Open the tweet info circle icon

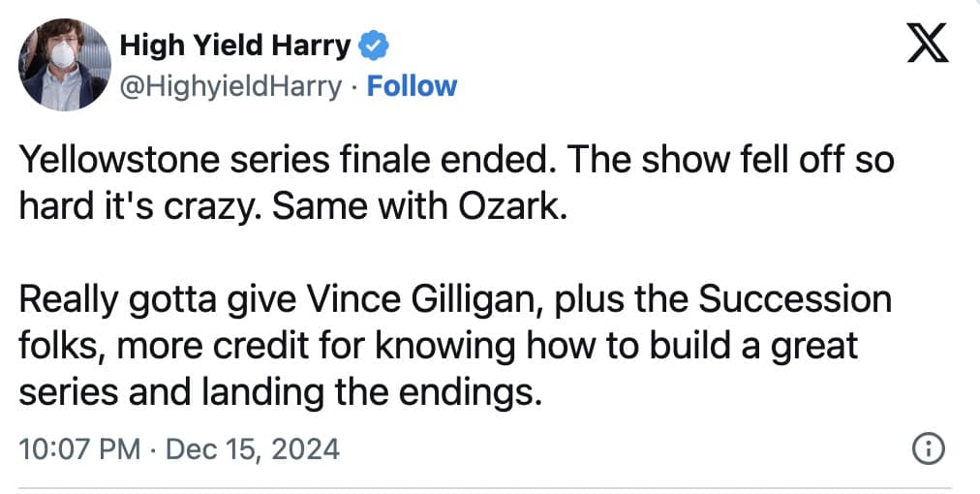(x=929, y=449)
